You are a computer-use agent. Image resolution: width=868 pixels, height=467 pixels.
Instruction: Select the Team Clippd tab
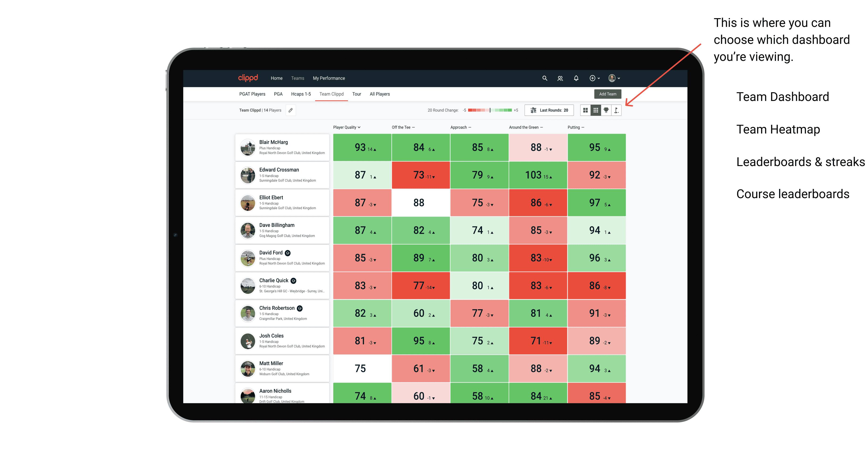pyautogui.click(x=333, y=93)
